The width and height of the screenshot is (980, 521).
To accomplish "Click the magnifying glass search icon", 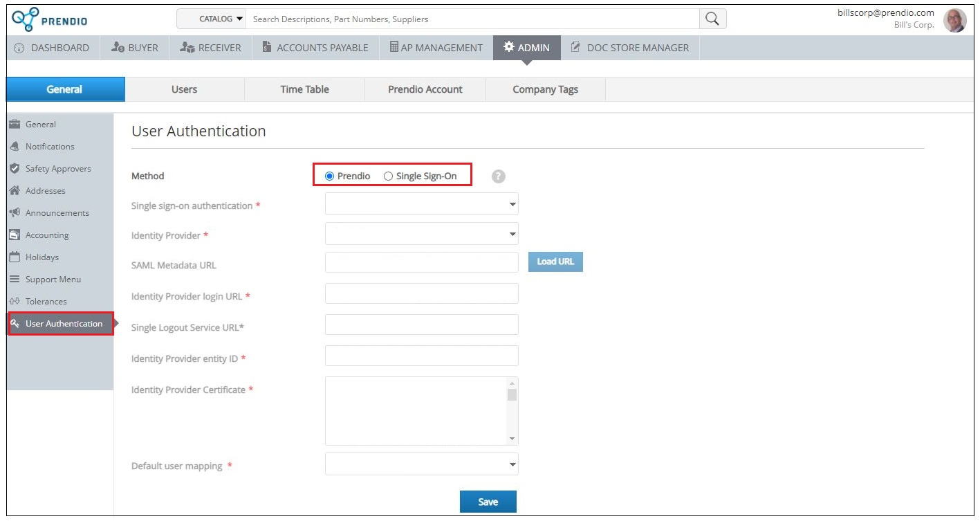I will (x=712, y=19).
